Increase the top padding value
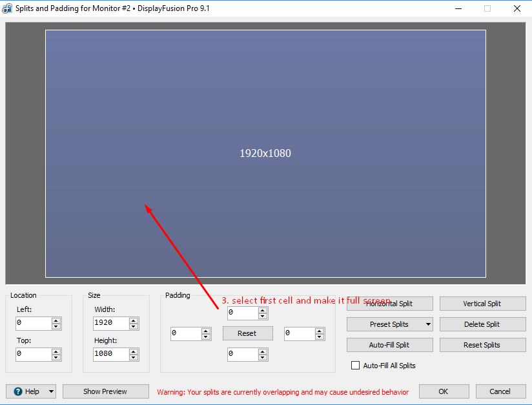Viewport: 532px width, 405px height. pos(263,310)
